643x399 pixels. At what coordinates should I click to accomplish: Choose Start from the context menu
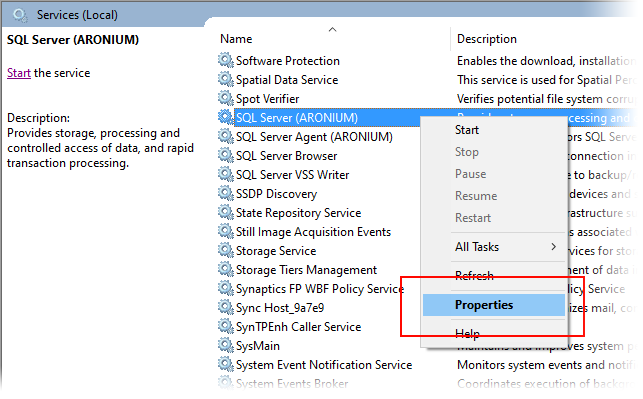pos(494,130)
